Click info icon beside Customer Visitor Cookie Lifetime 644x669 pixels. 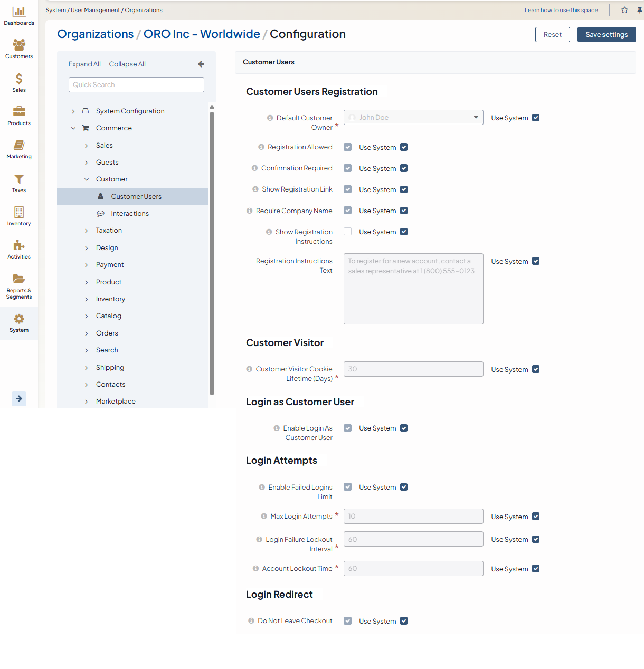[x=249, y=369]
